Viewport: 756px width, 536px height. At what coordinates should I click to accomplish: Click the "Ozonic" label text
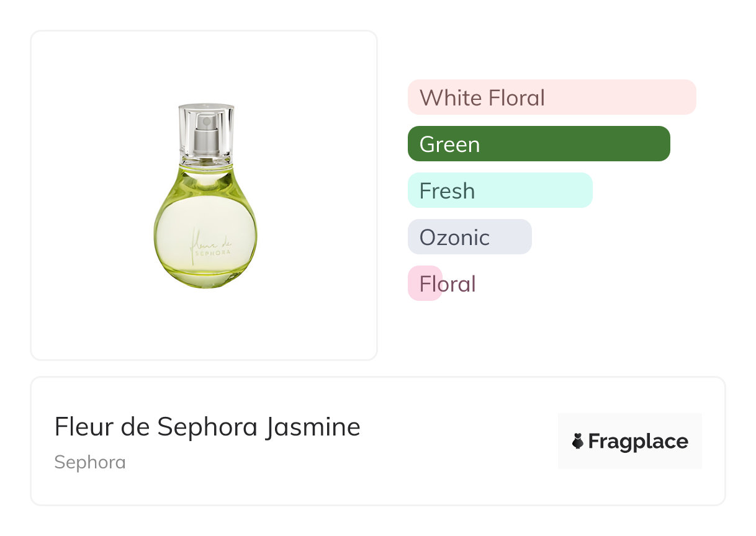click(x=454, y=238)
